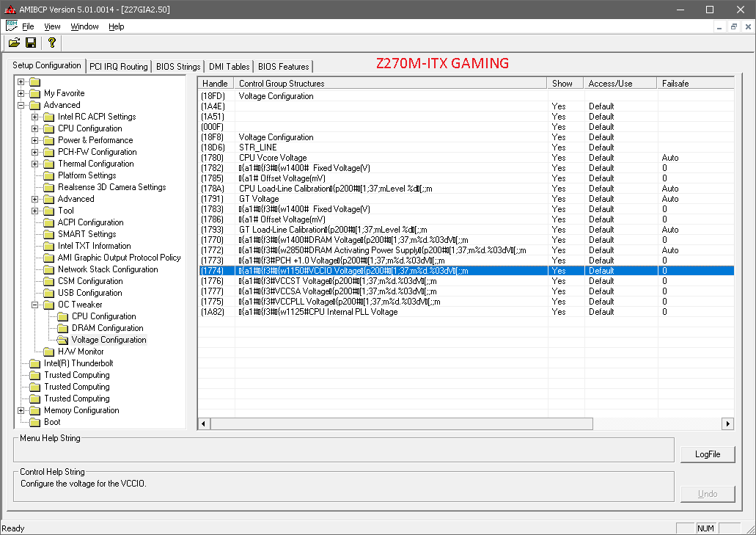The height and width of the screenshot is (535, 756).
Task: Click the CSM Configuration folder icon
Action: (x=48, y=281)
